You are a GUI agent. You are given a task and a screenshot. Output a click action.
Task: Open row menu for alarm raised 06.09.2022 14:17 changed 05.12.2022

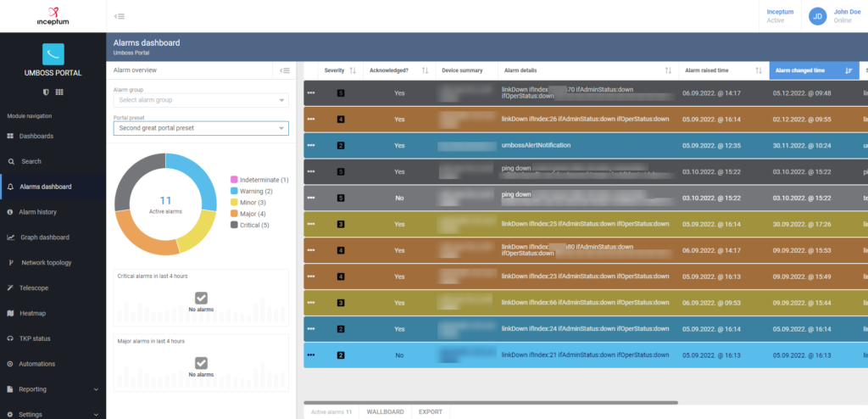(311, 93)
